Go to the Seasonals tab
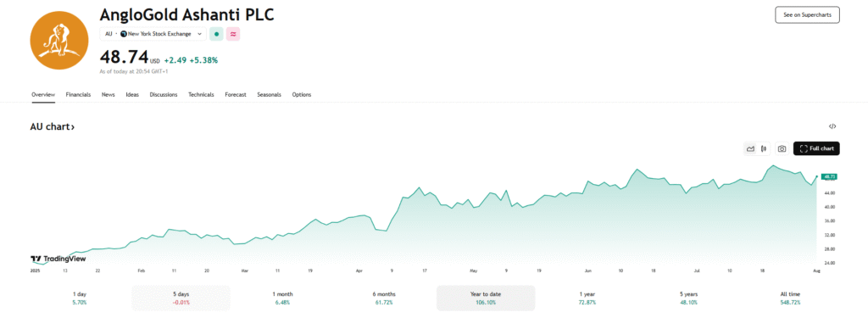This screenshot has width=868, height=329. (269, 95)
